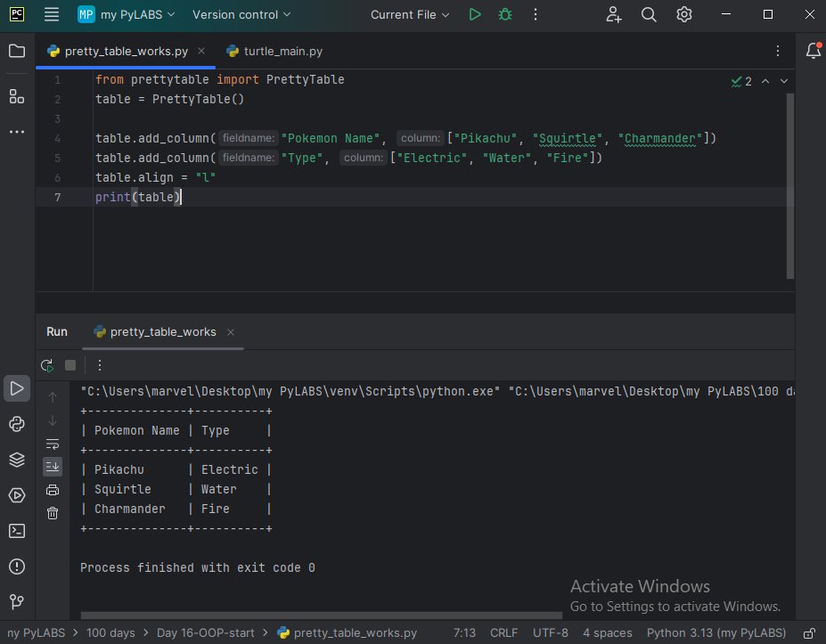Open the Python Packages layers icon

[x=17, y=460]
